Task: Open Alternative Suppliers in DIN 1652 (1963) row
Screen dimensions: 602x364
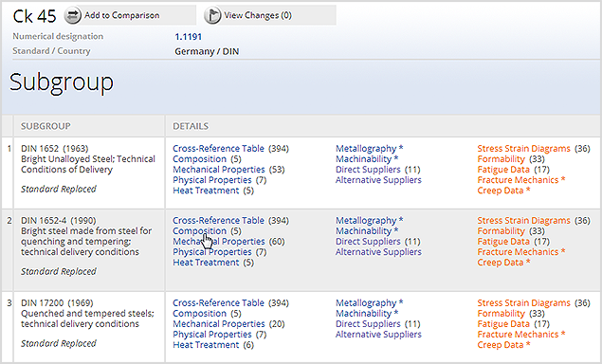Action: point(378,180)
